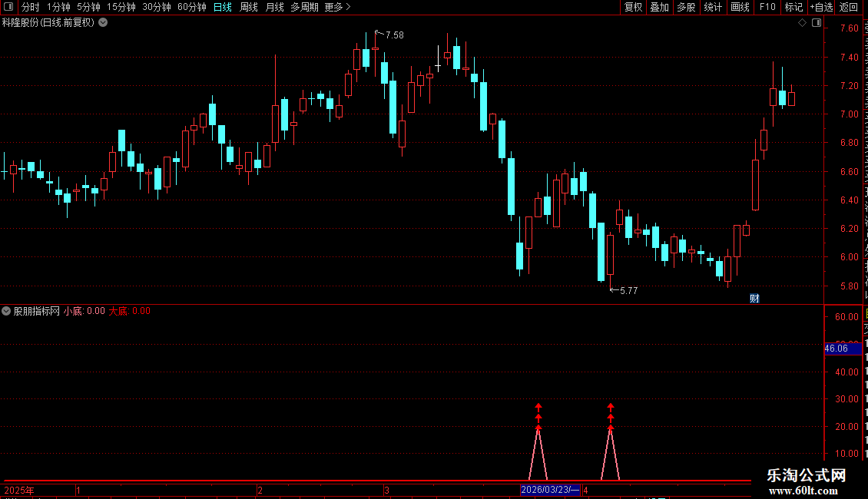Click the diamond icon at chart top-right
This screenshot has width=868, height=499.
coord(802,23)
